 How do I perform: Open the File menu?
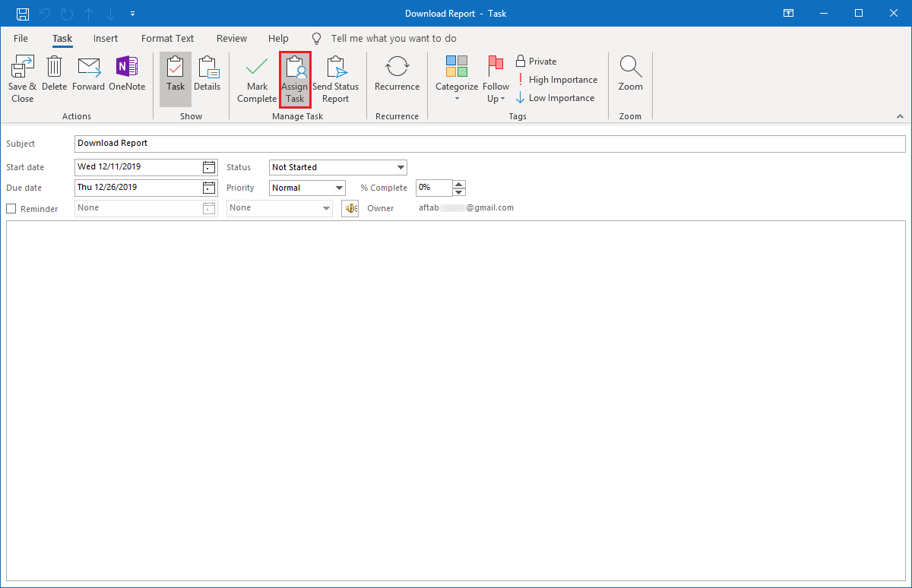(x=21, y=38)
